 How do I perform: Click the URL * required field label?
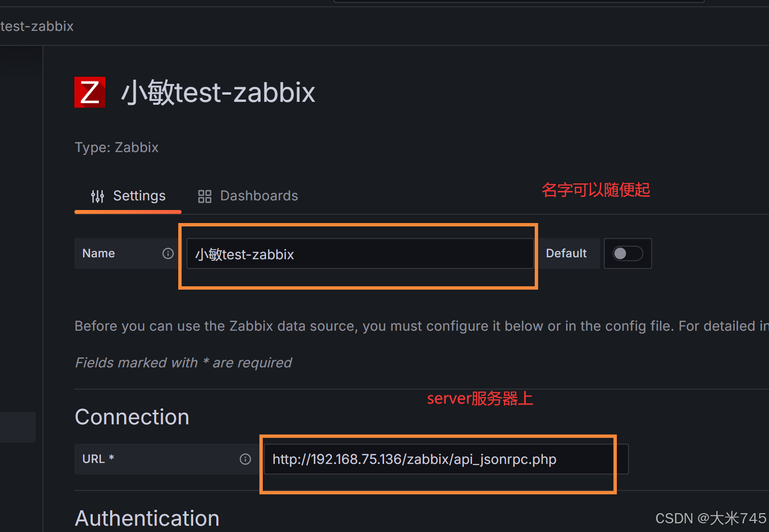click(x=98, y=459)
